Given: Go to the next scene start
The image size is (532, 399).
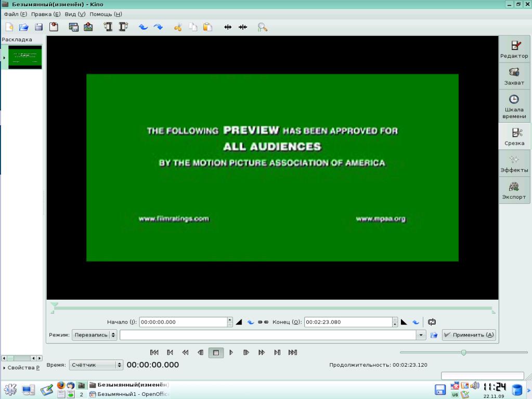Looking at the screenshot, I should (x=277, y=353).
